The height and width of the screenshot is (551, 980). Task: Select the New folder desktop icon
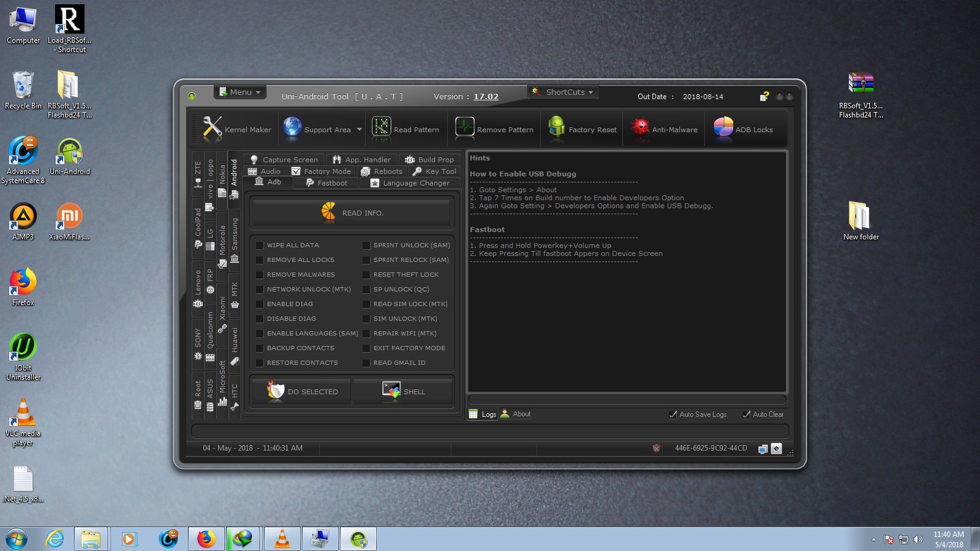861,220
